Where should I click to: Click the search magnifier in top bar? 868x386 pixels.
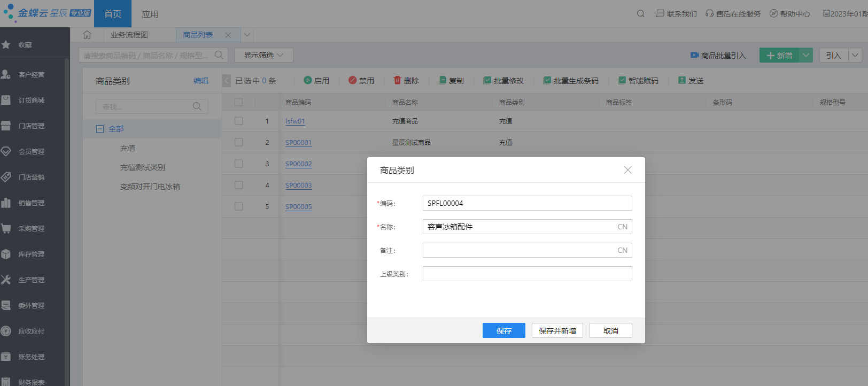640,14
